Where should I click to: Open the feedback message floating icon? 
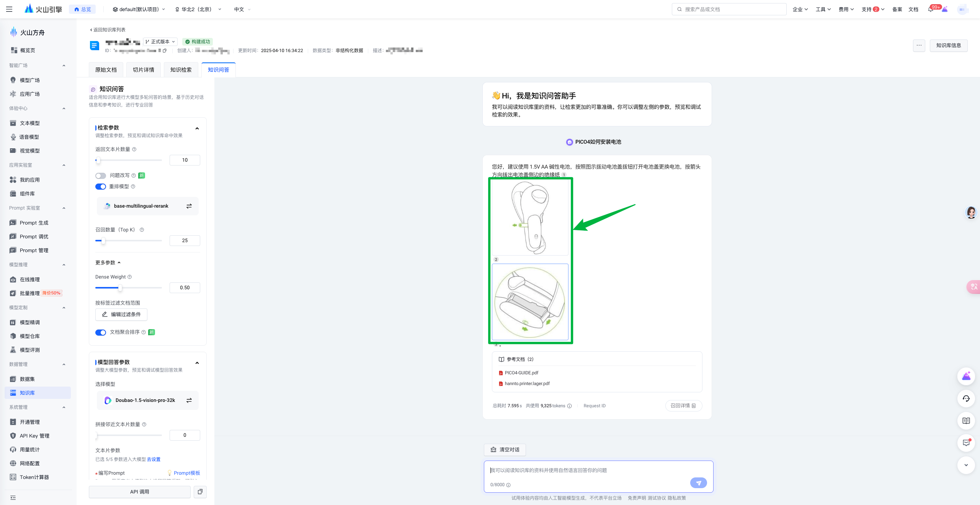click(966, 443)
